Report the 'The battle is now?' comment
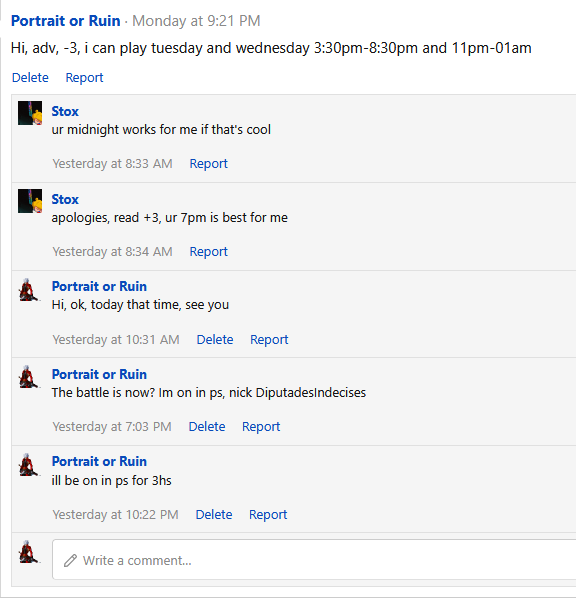 click(x=261, y=426)
